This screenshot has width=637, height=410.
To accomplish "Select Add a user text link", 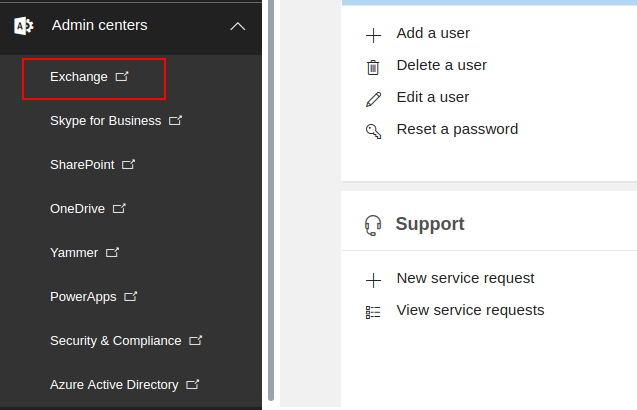I will click(x=433, y=33).
